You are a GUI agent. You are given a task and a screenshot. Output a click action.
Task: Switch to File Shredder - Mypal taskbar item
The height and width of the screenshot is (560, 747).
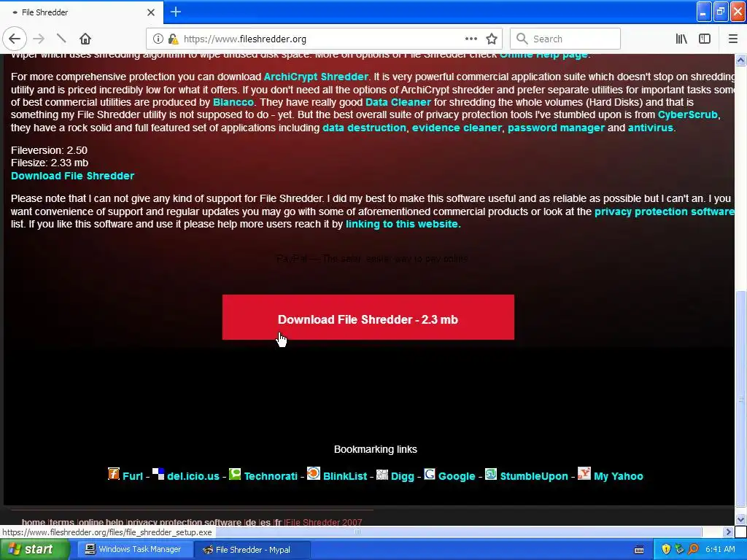[x=252, y=550]
